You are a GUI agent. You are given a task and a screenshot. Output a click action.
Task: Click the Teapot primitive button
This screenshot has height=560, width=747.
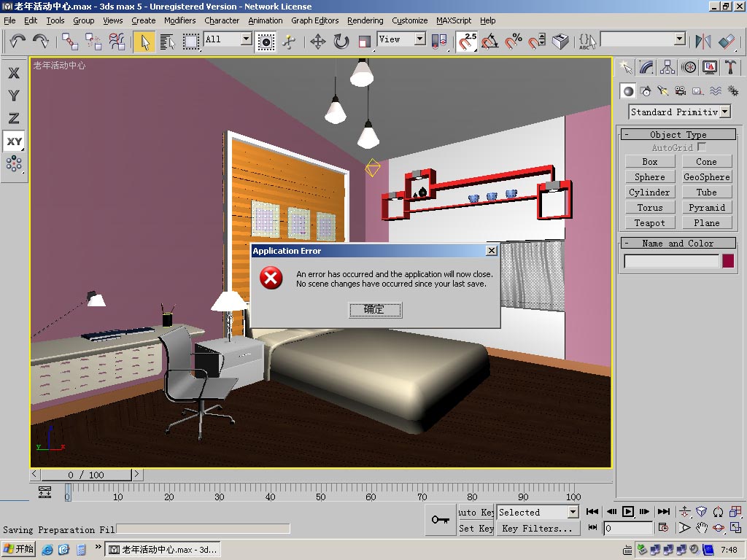pos(650,222)
